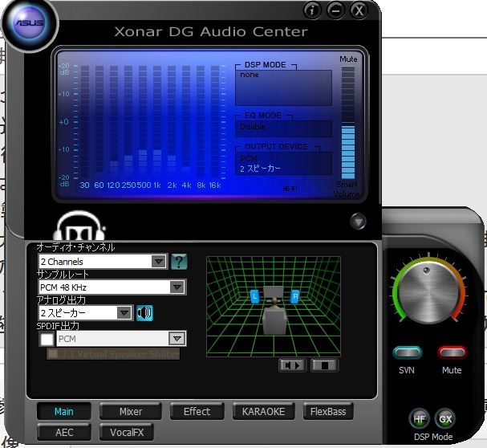
Task: Close the Xonar DG Audio Center window
Action: [x=359, y=10]
